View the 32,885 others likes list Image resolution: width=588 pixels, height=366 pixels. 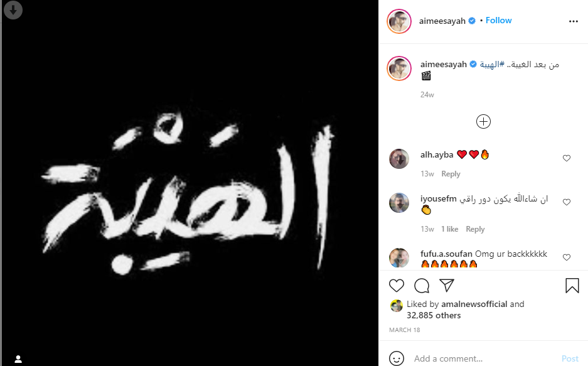434,315
